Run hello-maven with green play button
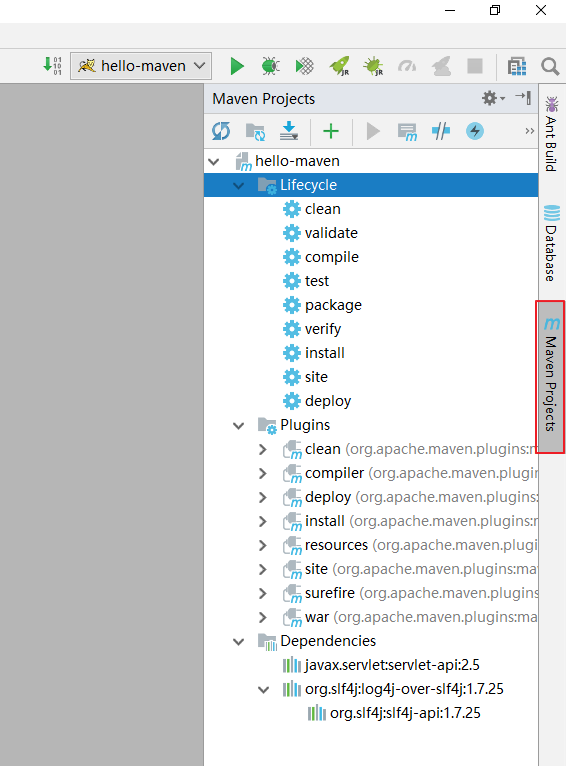 237,66
